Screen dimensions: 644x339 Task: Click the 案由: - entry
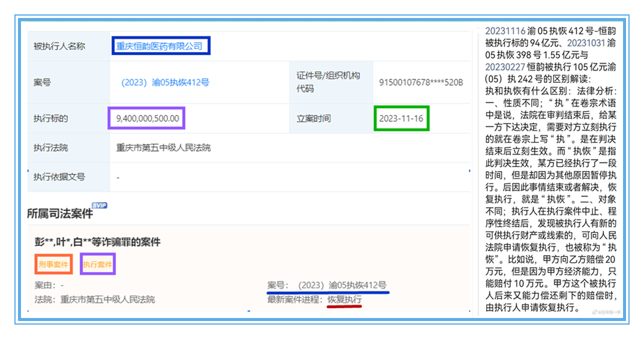(x=49, y=285)
